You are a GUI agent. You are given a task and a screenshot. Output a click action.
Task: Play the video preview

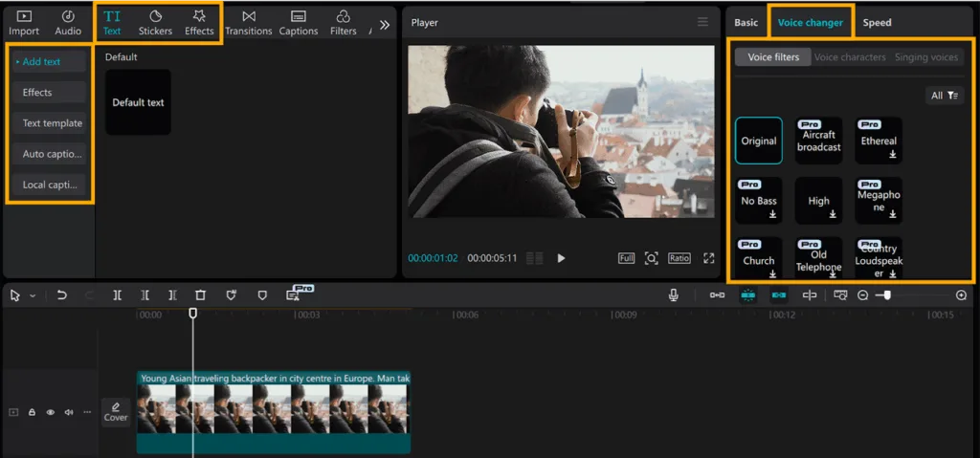pos(561,258)
